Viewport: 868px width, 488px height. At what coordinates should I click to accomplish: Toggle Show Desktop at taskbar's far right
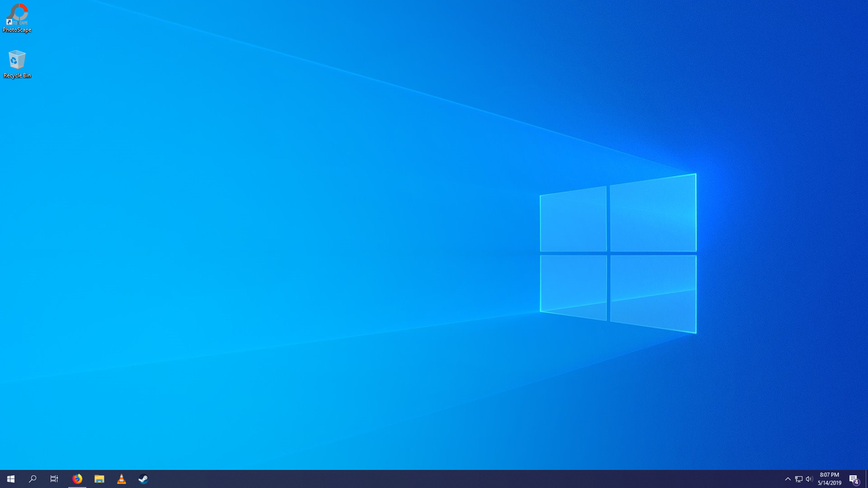[866, 479]
